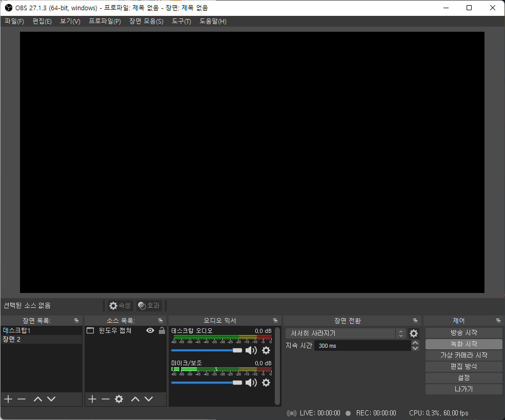
Task: Open the 서서히 사라지기 transition dropdown
Action: point(400,333)
